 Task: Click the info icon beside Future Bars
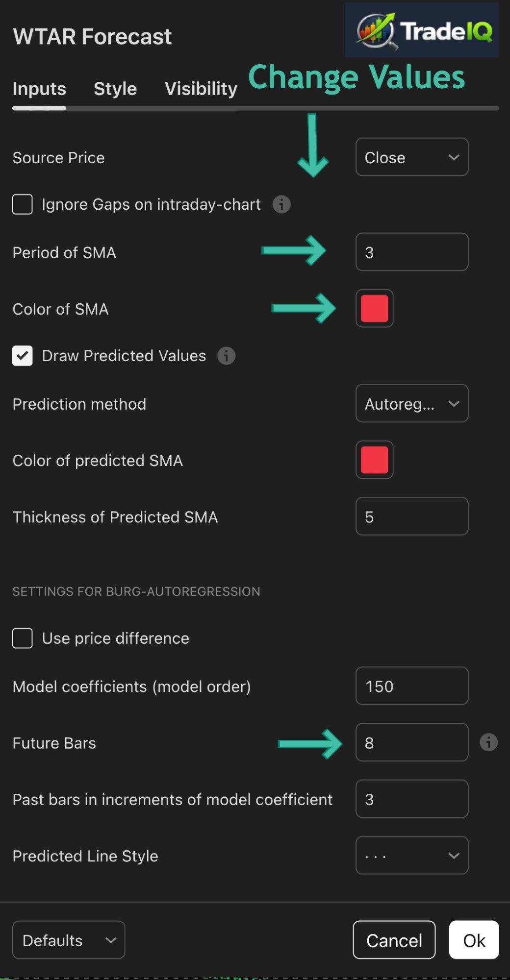tap(488, 742)
